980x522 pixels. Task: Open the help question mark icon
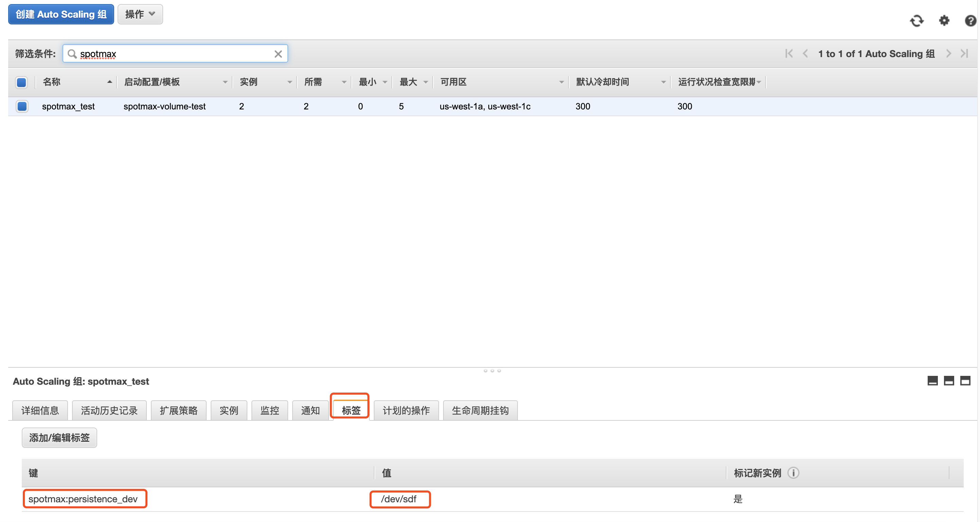(x=970, y=20)
